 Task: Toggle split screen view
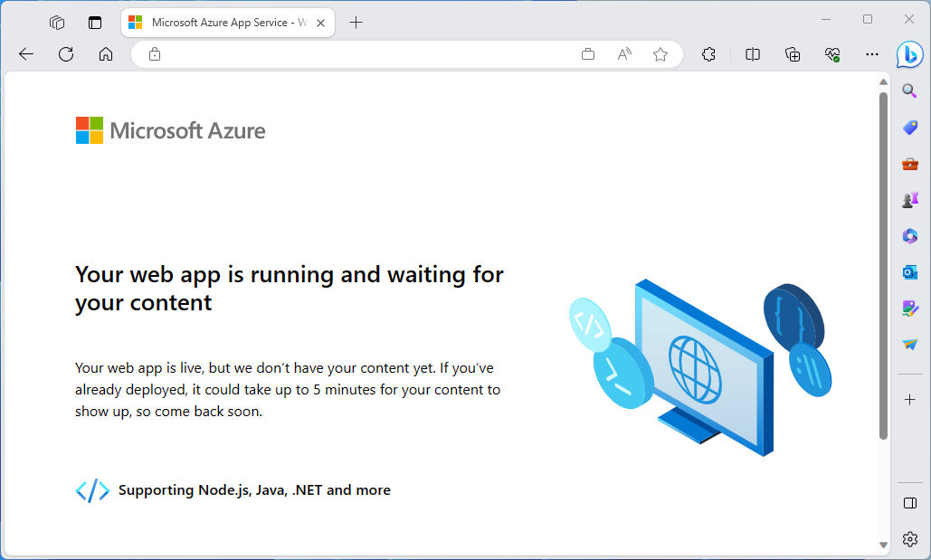752,54
